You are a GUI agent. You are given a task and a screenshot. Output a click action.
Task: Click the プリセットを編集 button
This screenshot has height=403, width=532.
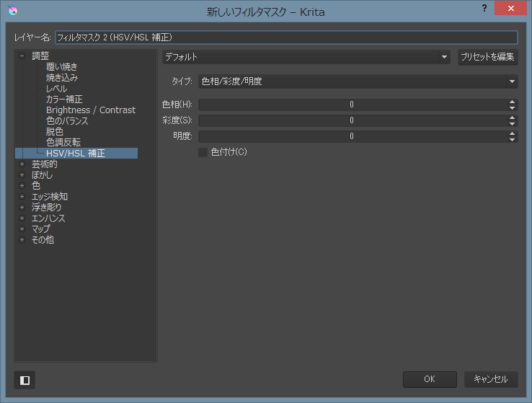point(487,57)
